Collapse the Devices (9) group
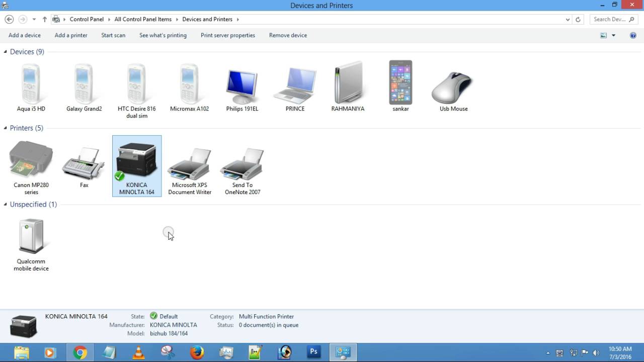644x362 pixels. (6, 52)
